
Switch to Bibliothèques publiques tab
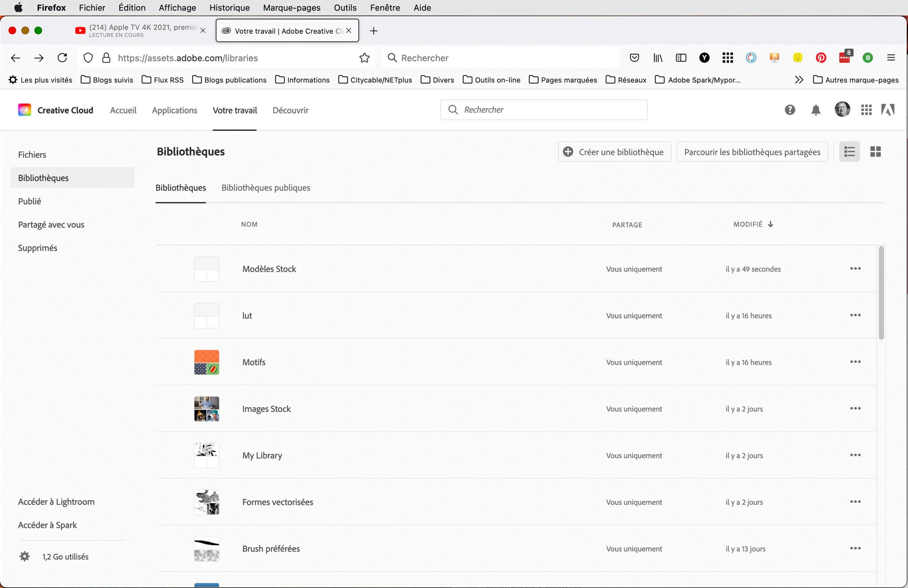266,188
